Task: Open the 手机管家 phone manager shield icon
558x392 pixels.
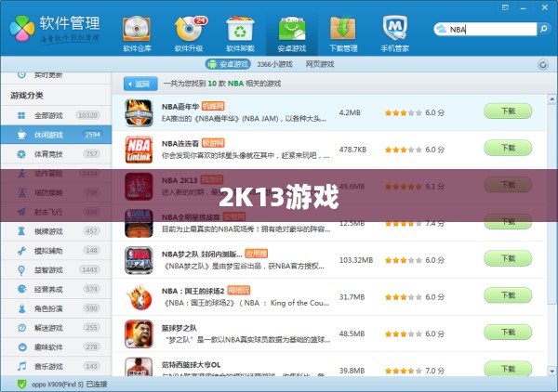Action: 394,33
